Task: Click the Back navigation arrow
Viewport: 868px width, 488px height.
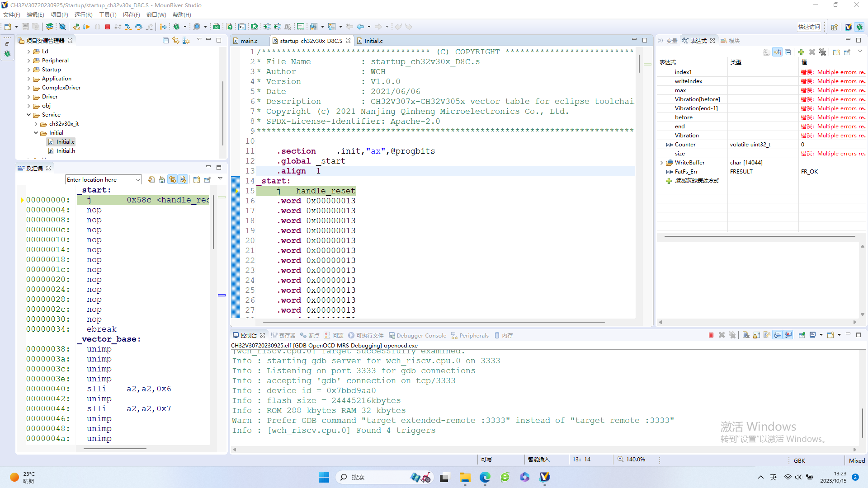Action: pos(360,27)
